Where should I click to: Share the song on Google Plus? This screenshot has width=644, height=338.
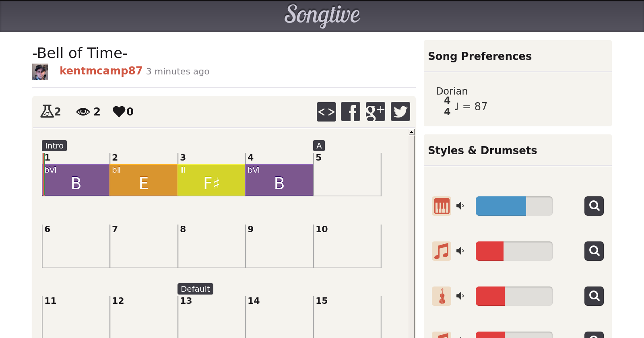tap(375, 111)
